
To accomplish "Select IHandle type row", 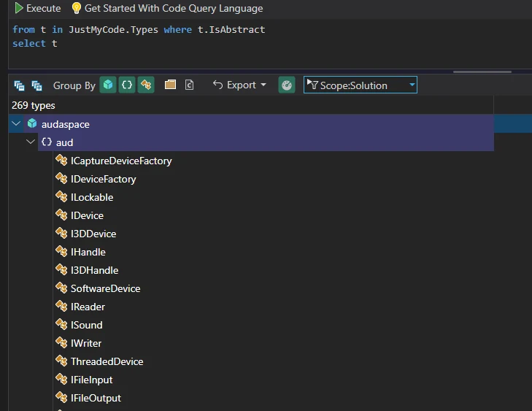I will pyautogui.click(x=88, y=252).
